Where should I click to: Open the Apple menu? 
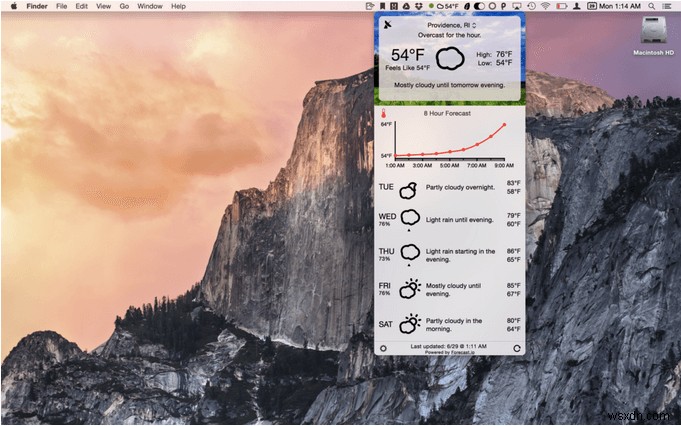13,6
